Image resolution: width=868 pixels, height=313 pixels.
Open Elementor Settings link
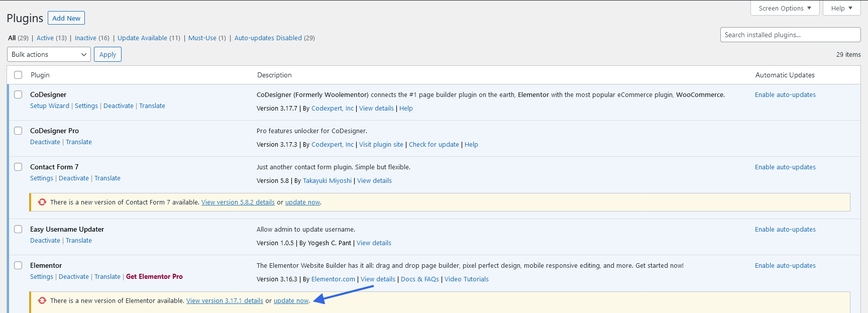[x=42, y=276]
